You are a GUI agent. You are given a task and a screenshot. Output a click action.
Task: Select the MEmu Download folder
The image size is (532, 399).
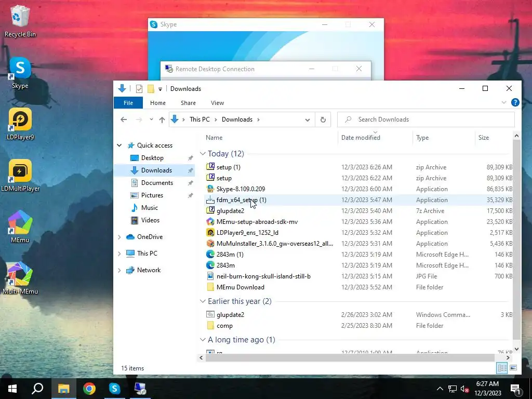point(240,287)
